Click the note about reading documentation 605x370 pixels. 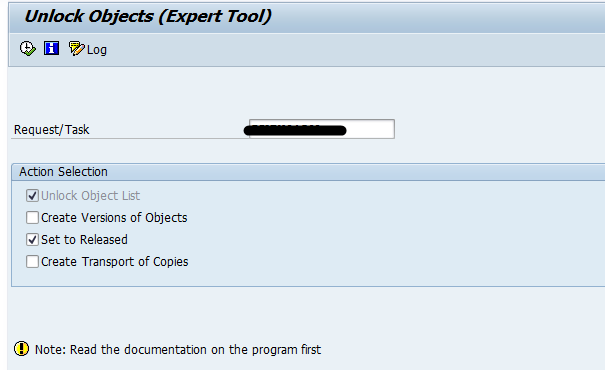(x=178, y=350)
